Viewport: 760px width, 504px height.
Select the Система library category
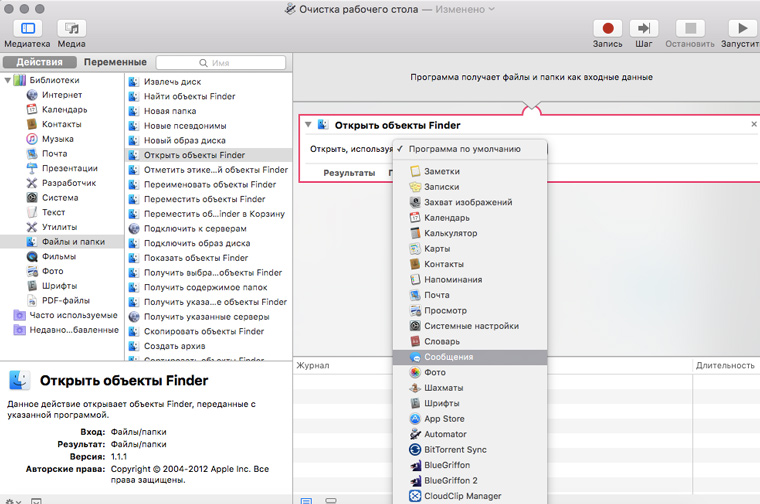click(x=60, y=198)
